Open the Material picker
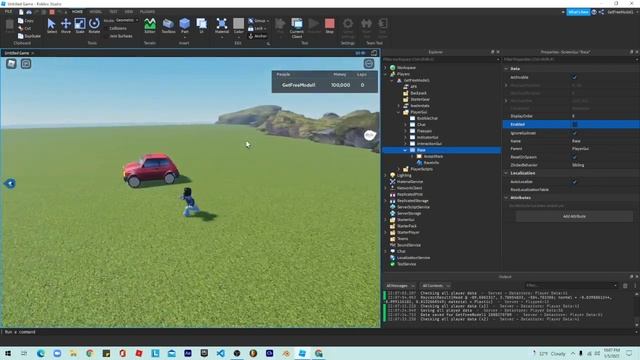 [x=222, y=26]
